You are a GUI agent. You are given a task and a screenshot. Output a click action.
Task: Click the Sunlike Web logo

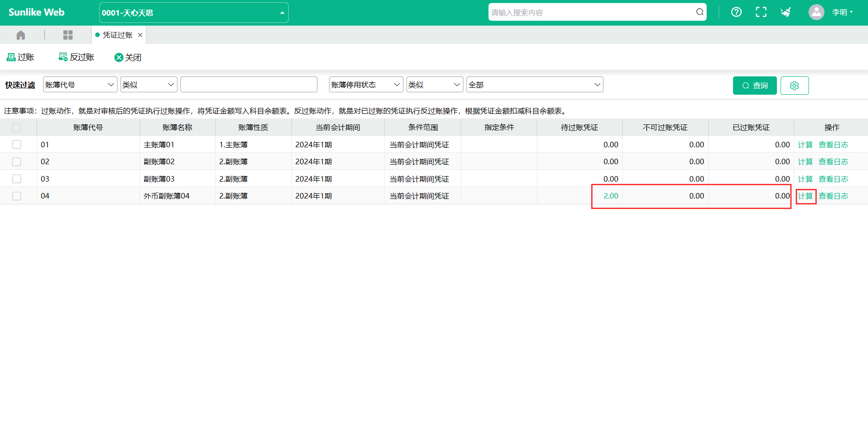click(37, 12)
